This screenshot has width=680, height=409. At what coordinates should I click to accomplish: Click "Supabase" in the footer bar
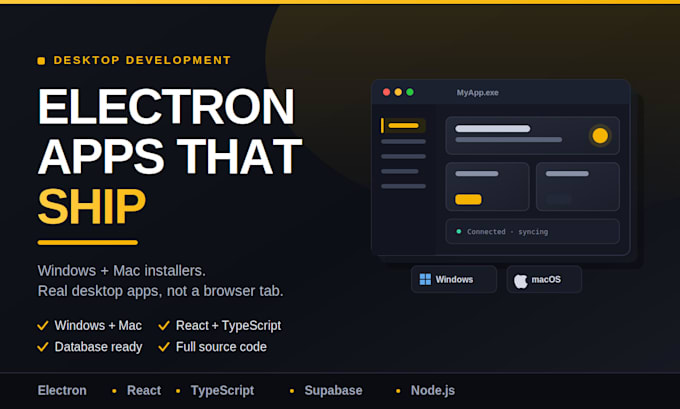coord(333,391)
